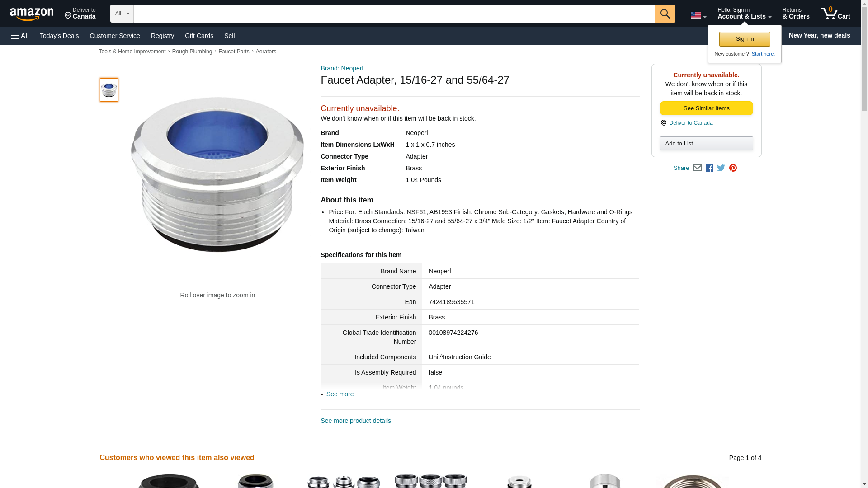
Task: Follow the Brand: Neoperl link
Action: tap(342, 68)
